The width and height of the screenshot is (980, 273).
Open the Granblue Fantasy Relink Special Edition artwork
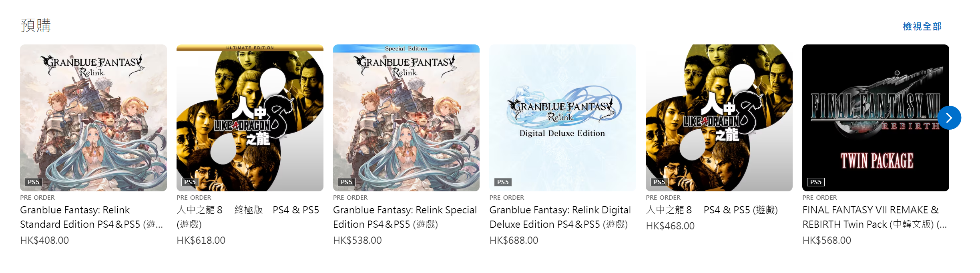pyautogui.click(x=406, y=118)
